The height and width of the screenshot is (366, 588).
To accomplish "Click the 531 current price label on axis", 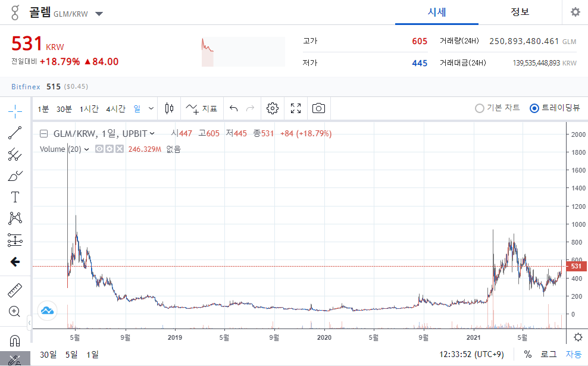I will pos(576,266).
